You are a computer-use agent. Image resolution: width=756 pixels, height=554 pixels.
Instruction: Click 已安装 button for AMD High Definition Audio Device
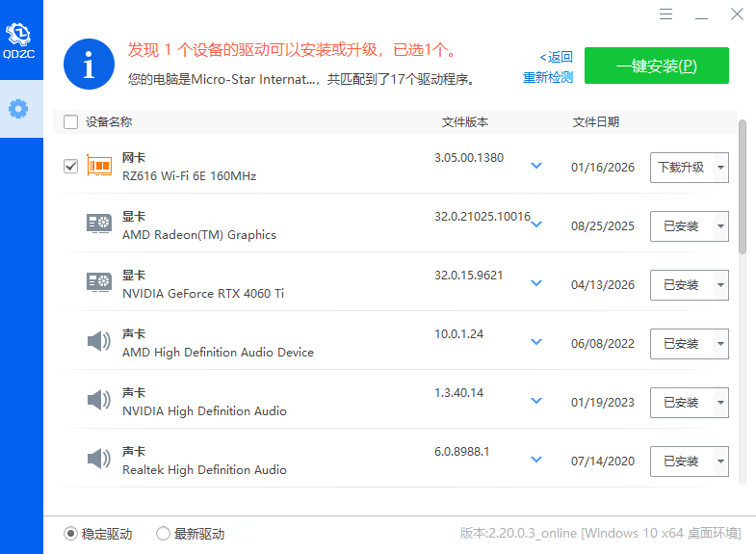click(x=682, y=344)
